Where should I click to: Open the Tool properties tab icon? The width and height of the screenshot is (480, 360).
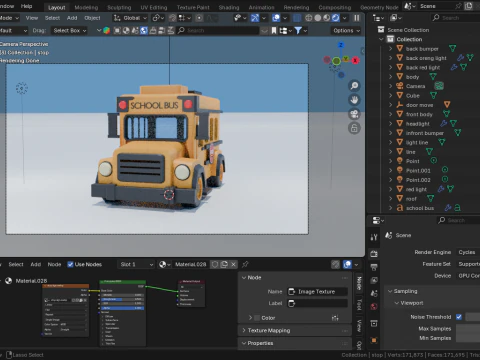click(x=374, y=237)
